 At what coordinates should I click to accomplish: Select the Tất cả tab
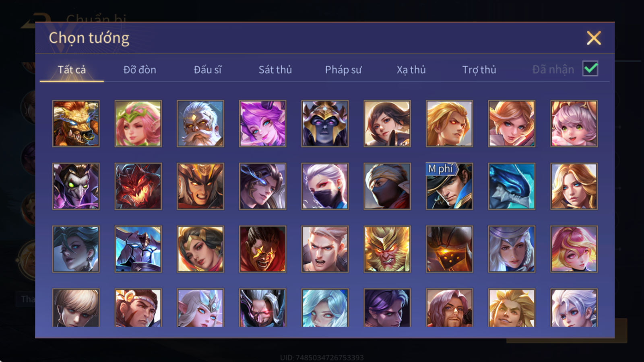pyautogui.click(x=72, y=70)
